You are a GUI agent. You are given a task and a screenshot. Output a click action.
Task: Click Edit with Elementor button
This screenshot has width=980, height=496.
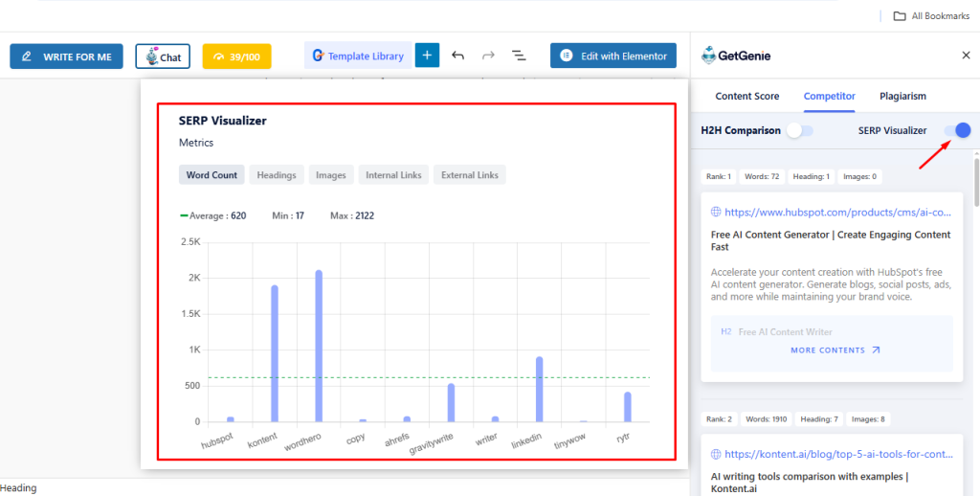pyautogui.click(x=613, y=56)
